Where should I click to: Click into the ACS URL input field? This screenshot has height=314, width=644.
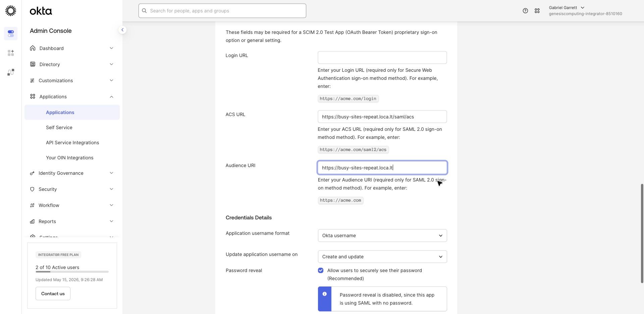(382, 117)
